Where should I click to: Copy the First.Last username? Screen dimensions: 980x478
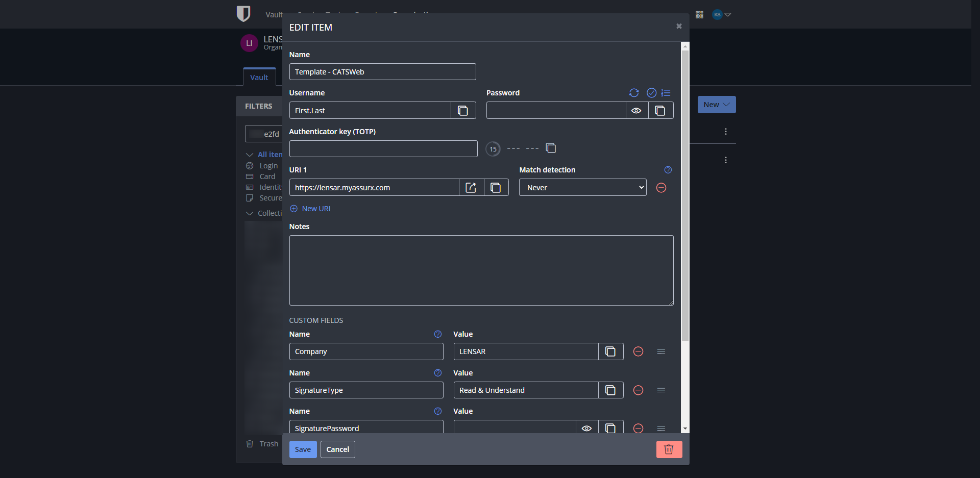tap(463, 110)
